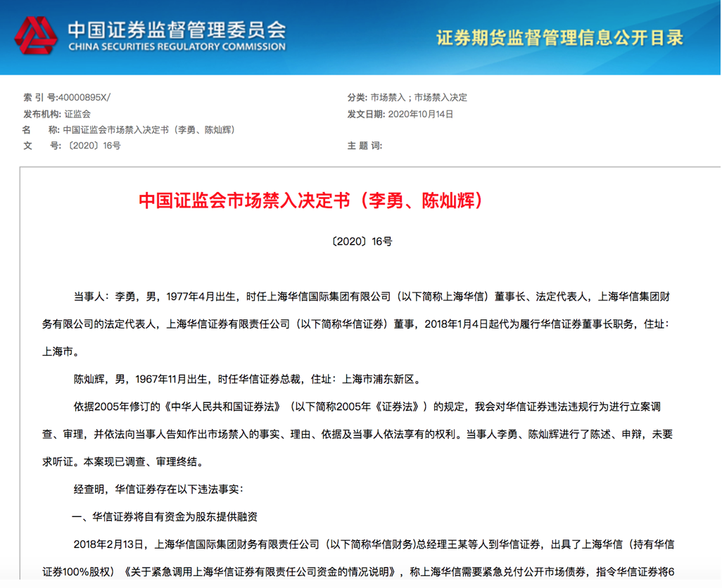The image size is (722, 588).
Task: Click the line containing 上海市。
Action: pos(62,352)
